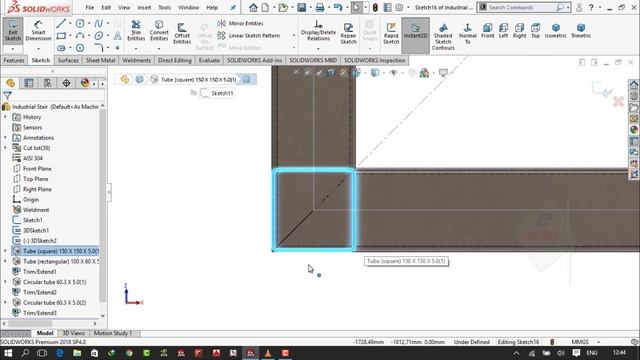The height and width of the screenshot is (360, 640).
Task: Expand the Cut list(39) node
Action: (5, 148)
